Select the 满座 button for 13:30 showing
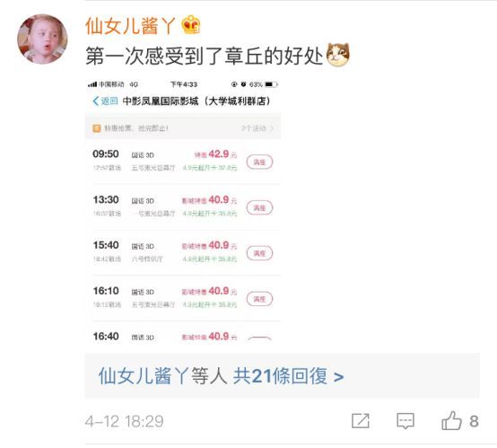Screen dimensions: 497x448 (259, 207)
